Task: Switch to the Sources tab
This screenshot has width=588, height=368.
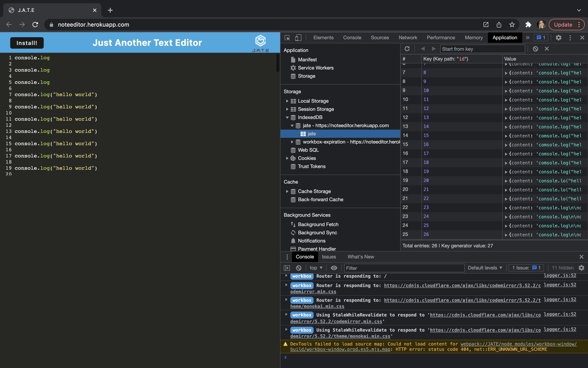Action: click(380, 38)
